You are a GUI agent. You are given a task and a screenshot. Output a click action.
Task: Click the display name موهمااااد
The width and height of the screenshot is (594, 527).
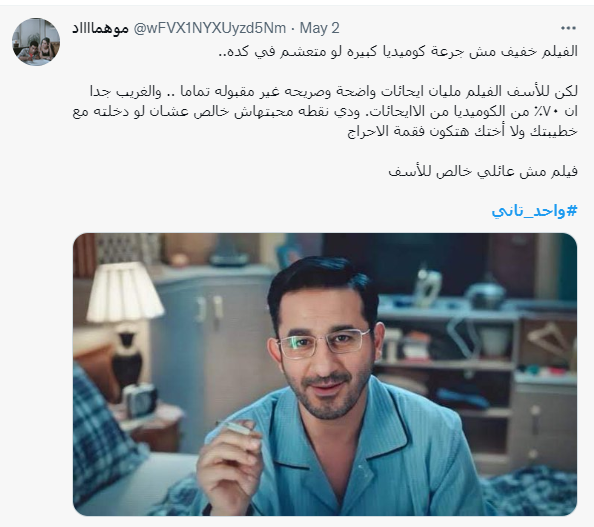point(101,28)
